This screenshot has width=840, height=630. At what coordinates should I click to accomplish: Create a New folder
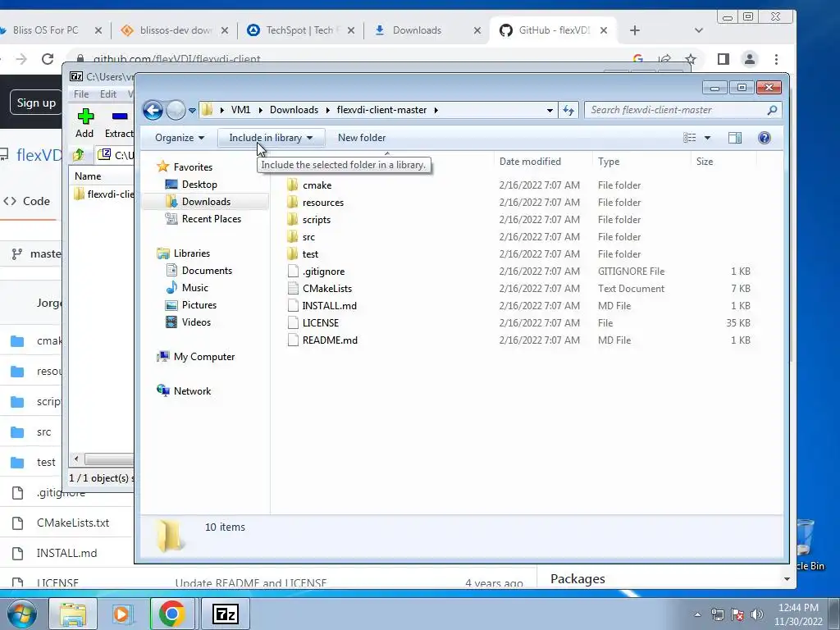coord(362,138)
